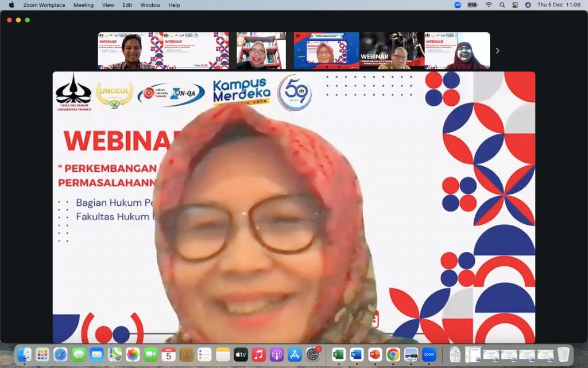
Task: Check battery status in menu bar
Action: [x=473, y=5]
